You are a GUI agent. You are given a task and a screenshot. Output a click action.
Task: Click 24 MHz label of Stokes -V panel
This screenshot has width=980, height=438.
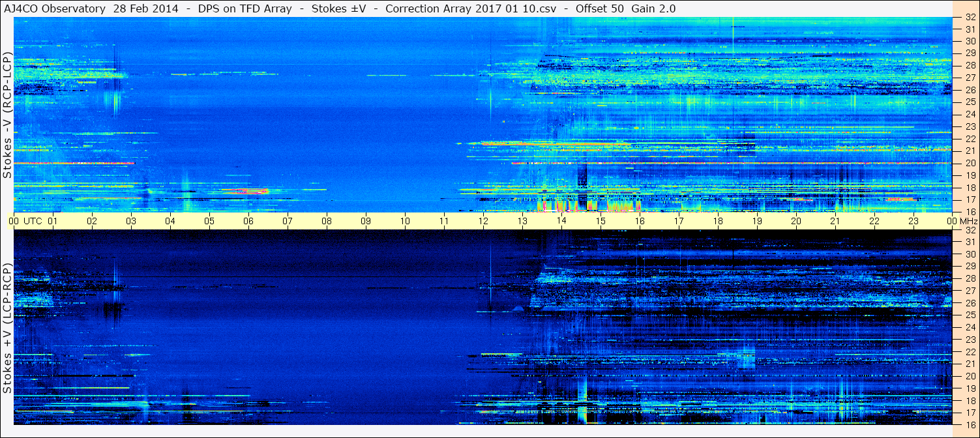[971, 114]
